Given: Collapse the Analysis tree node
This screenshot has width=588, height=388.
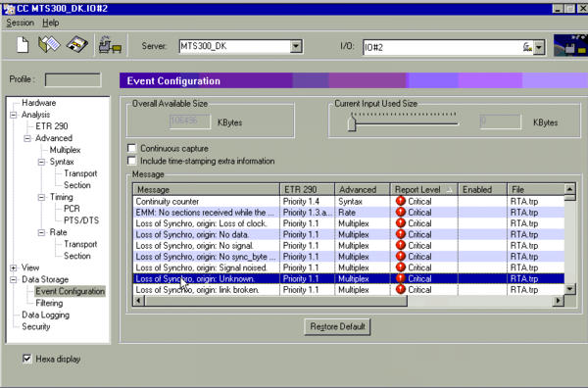Looking at the screenshot, I should pos(14,115).
